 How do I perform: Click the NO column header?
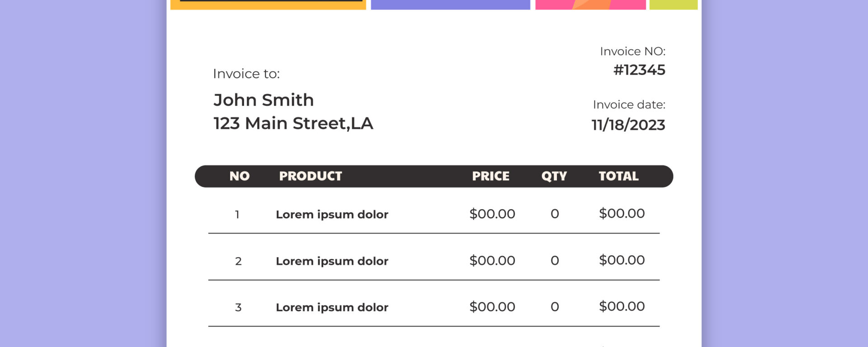tap(240, 176)
